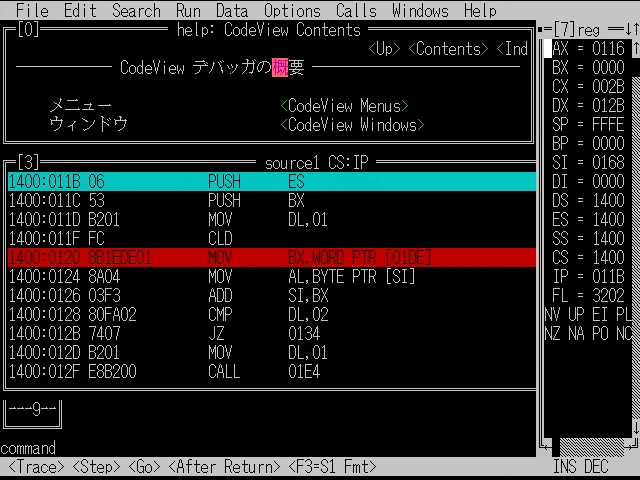Select the MOV AL,BYTE PTR [SI] line
This screenshot has width=640, height=480.
point(272,276)
